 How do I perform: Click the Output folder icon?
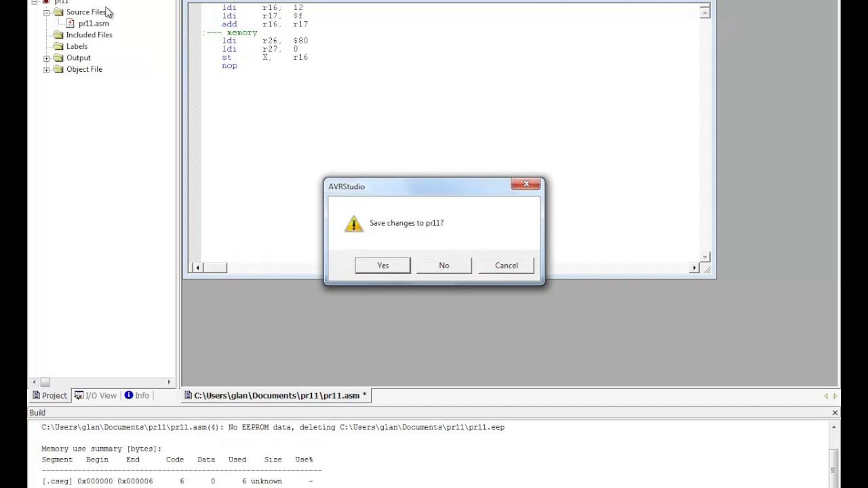(58, 58)
